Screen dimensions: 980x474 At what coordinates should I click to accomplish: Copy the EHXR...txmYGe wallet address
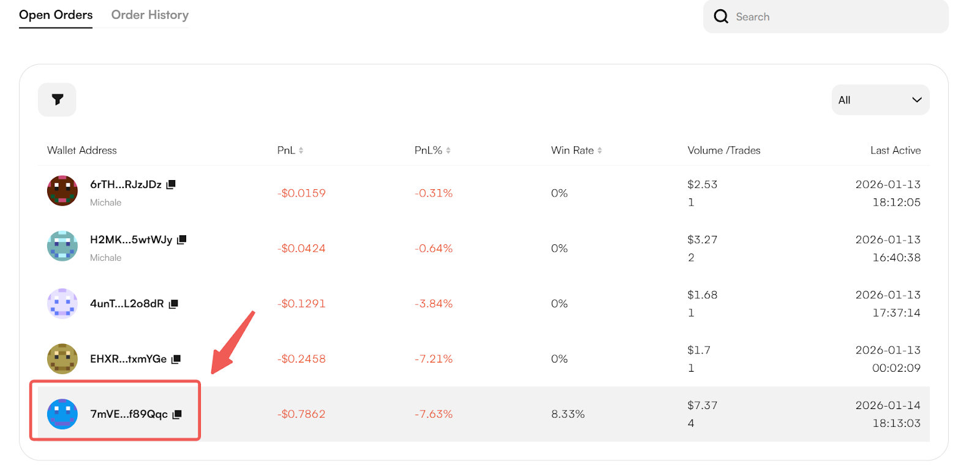(x=176, y=359)
